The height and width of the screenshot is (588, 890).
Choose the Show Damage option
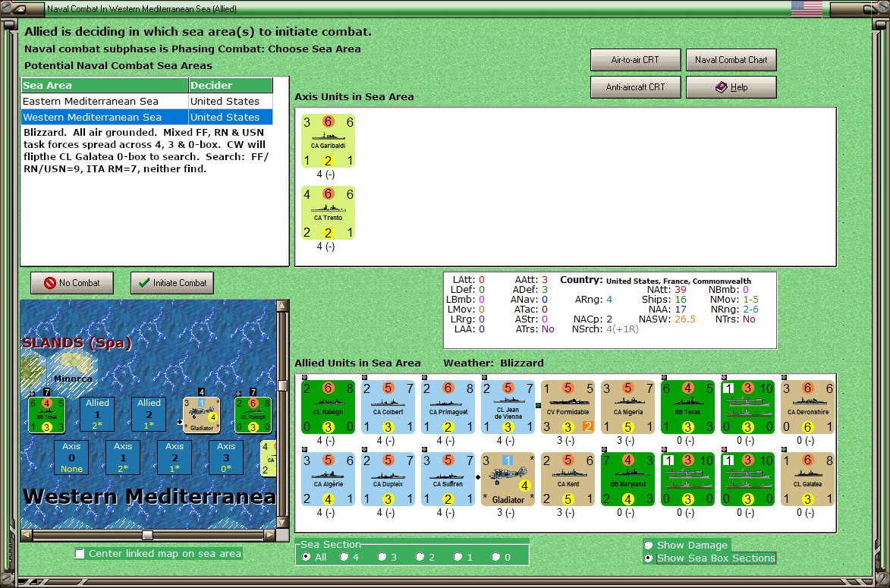click(648, 545)
